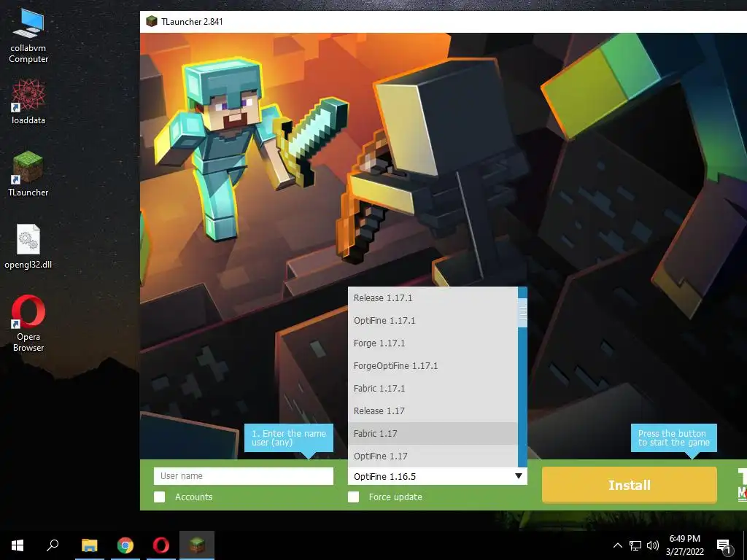Open network status tray icon
The height and width of the screenshot is (560, 747).
click(x=635, y=545)
